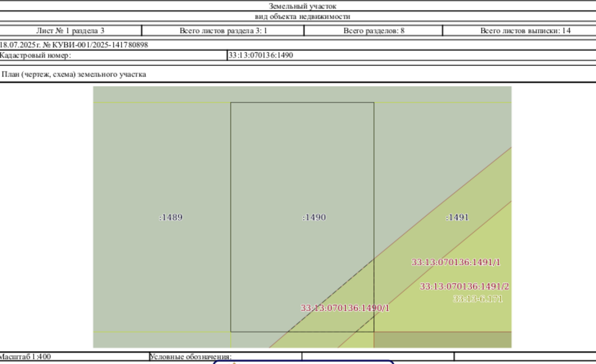The width and height of the screenshot is (596, 364).
Task: Select the 'Масштаб 1:400' scale text
Action: 25,356
